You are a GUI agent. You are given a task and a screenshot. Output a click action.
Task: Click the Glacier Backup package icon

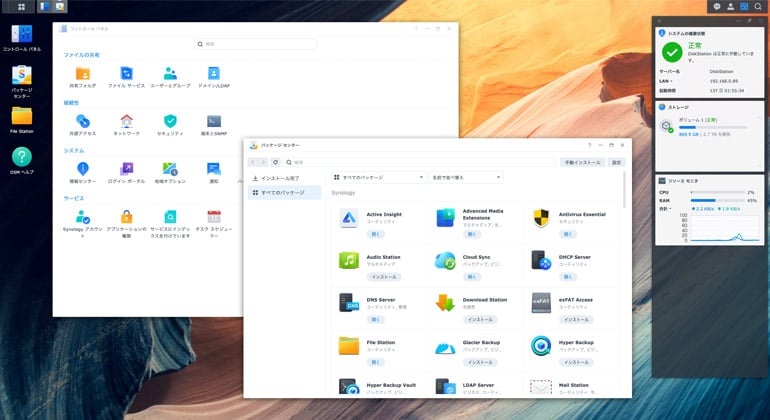pyautogui.click(x=445, y=348)
